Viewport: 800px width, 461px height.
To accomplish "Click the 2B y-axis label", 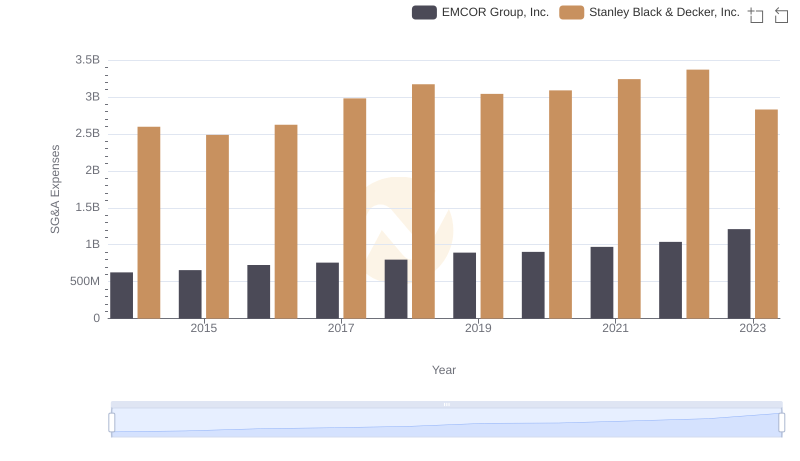I will point(93,170).
